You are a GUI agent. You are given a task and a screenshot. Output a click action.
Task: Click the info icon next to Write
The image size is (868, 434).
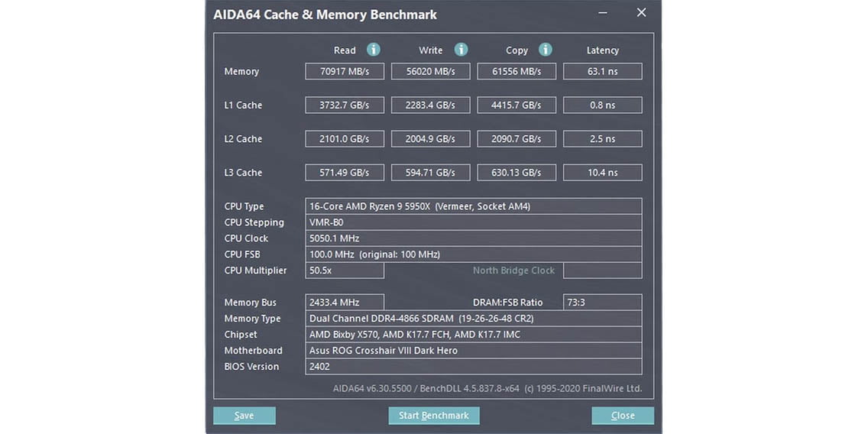point(462,50)
